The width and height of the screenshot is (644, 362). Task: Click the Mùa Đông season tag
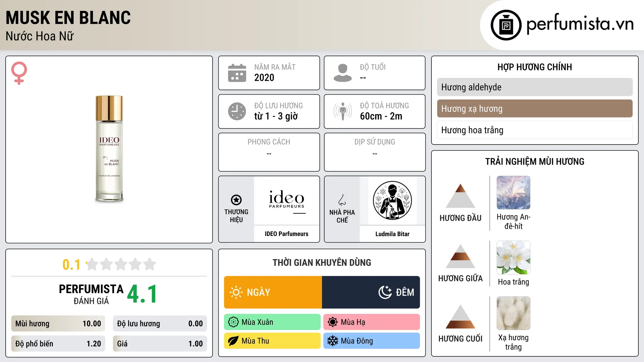(372, 341)
